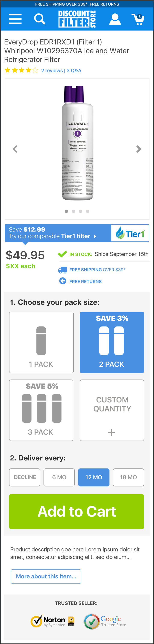Go to the Discount Filter Store logo
The image size is (154, 644).
pyautogui.click(x=77, y=19)
